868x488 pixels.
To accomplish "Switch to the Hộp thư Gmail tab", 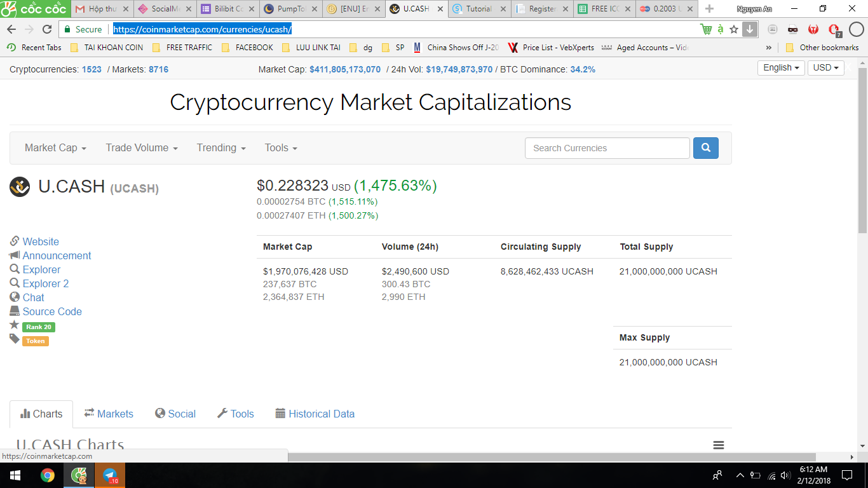I will pos(102,9).
